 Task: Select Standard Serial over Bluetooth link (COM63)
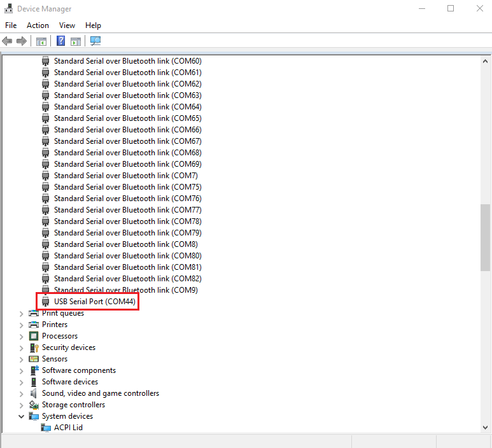(128, 95)
